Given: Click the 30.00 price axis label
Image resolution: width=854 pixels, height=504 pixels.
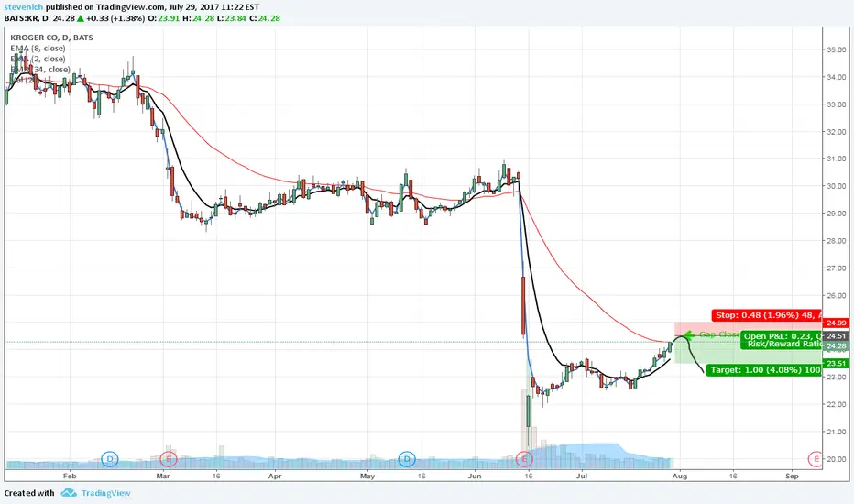Looking at the screenshot, I should 836,186.
